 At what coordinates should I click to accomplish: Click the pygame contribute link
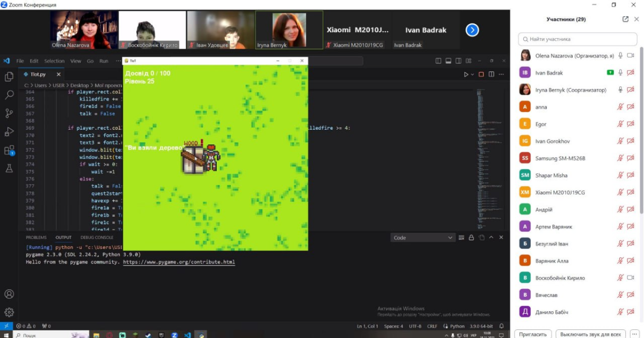(179, 262)
